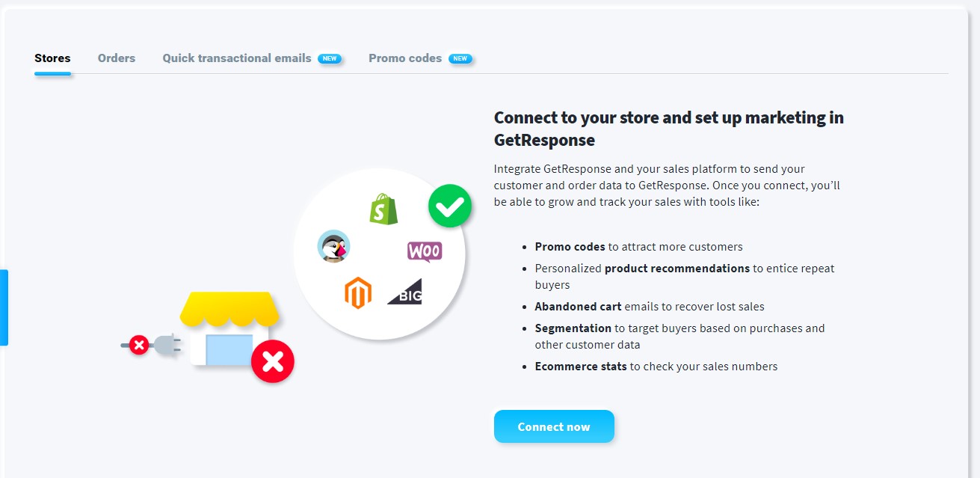Select the PrestaShop penguin logo
The height and width of the screenshot is (478, 980).
click(x=333, y=246)
